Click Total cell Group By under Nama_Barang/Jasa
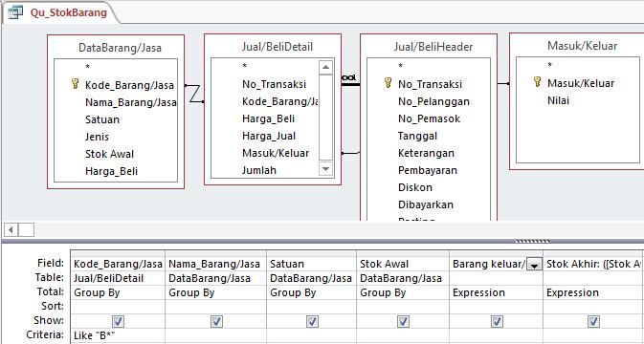 pos(215,292)
